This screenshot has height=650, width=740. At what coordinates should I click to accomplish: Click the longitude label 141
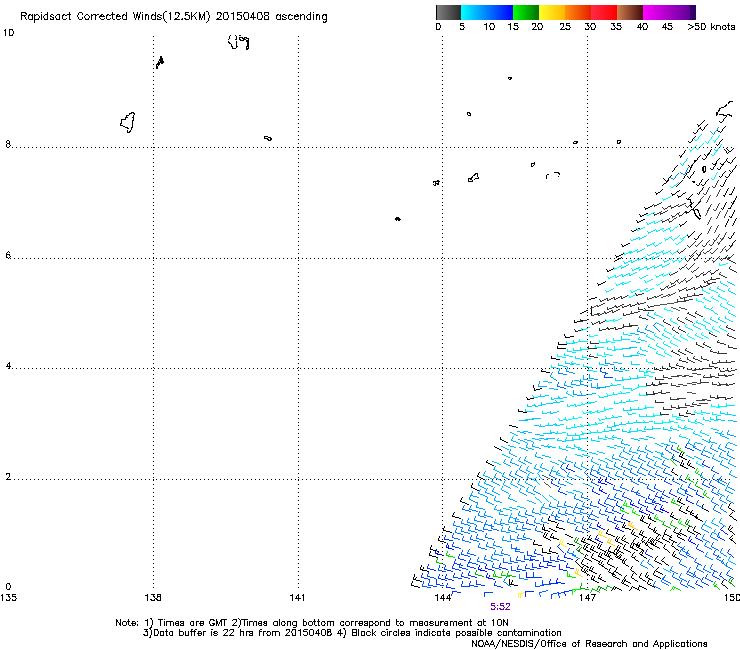(x=297, y=598)
